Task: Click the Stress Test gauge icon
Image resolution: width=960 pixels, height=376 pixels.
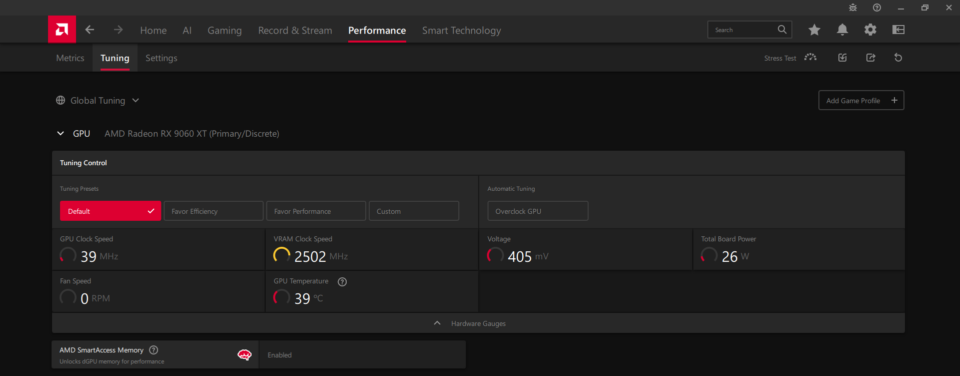Action: pyautogui.click(x=811, y=58)
